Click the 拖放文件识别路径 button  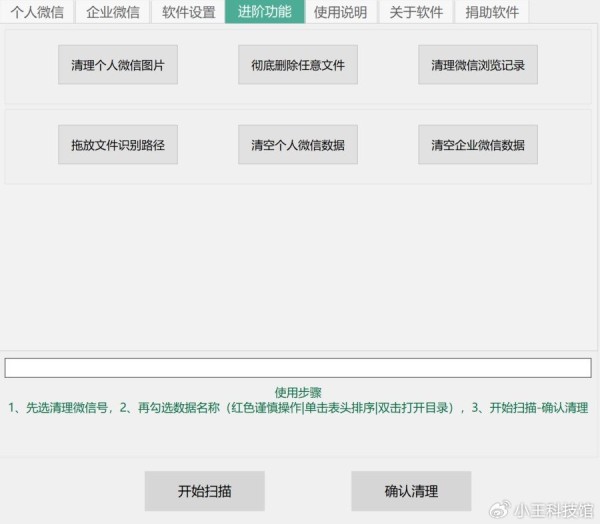[x=118, y=144]
